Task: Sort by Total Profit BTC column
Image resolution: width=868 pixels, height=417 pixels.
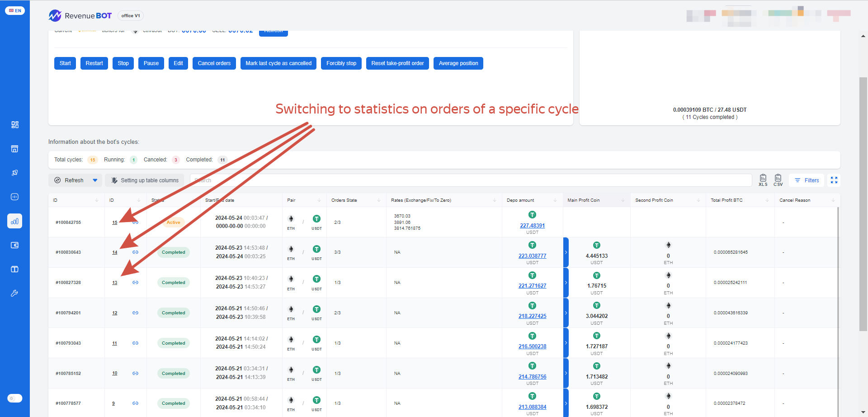Action: 740,200
